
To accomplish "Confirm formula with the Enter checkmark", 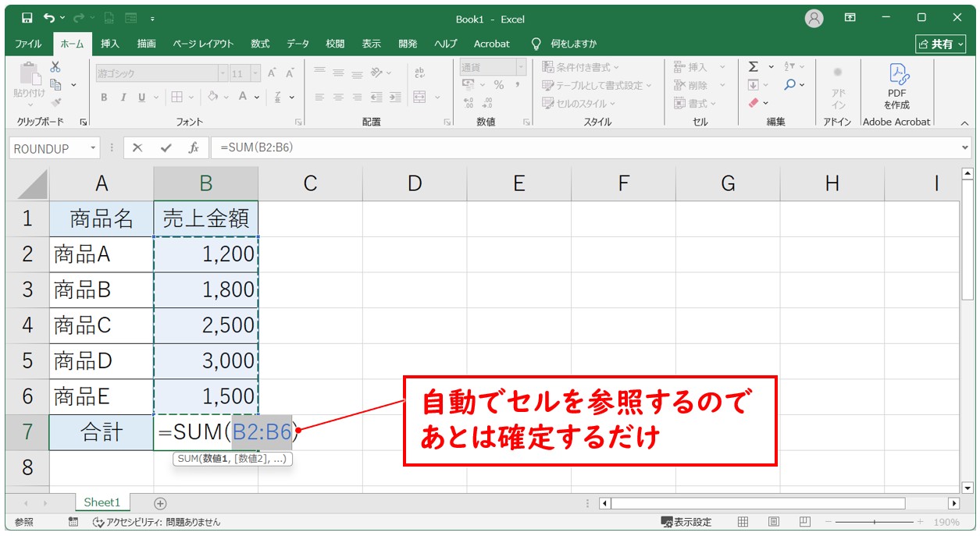I will pyautogui.click(x=166, y=148).
